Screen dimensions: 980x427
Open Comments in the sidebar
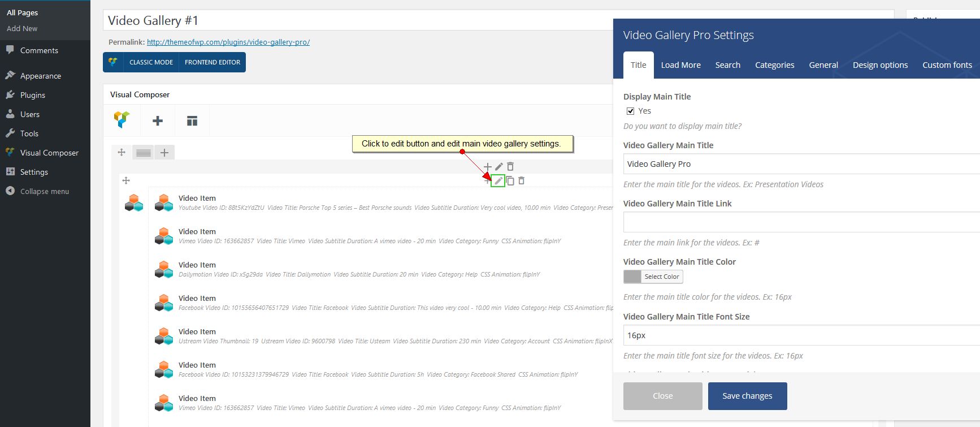tap(39, 50)
